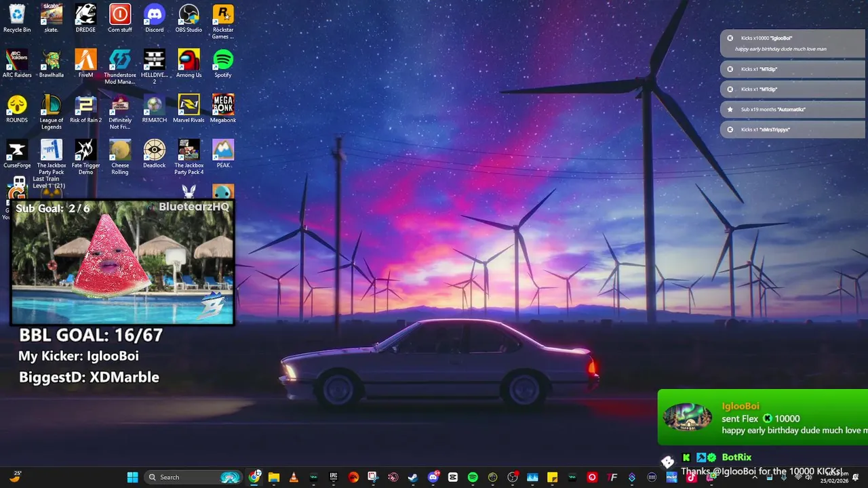Select the Among Us desktop shortcut
This screenshot has width=868, height=488.
click(x=189, y=64)
